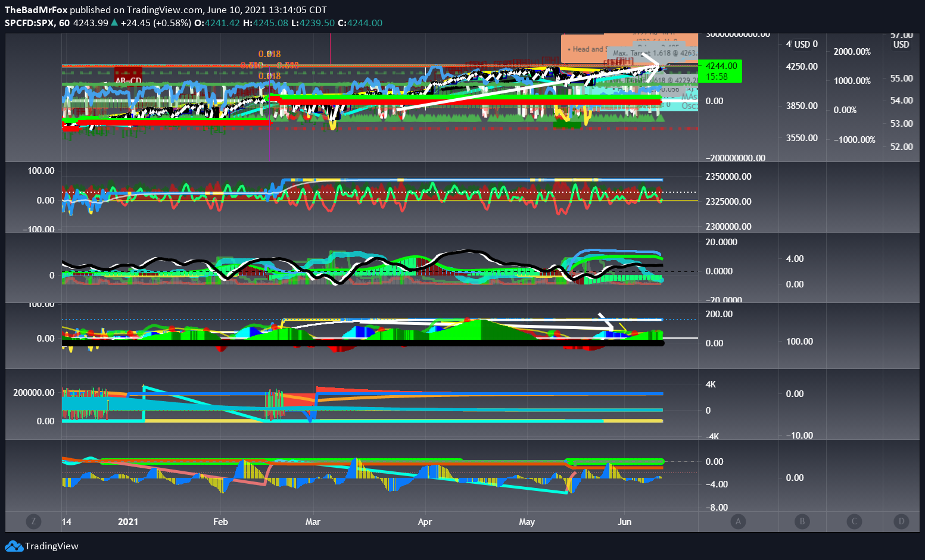This screenshot has height=560, width=925.
Task: Click the 'Mar' date axis label
Action: click(313, 521)
